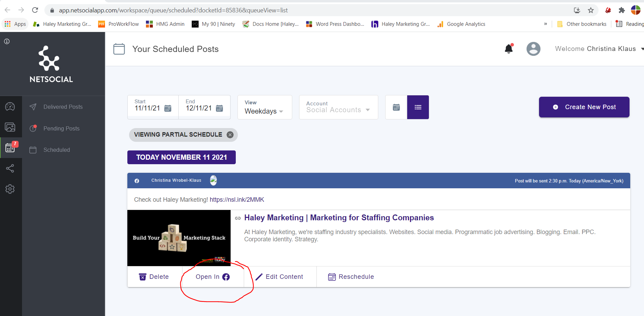Click the red extension icon in toolbar
This screenshot has height=316, width=644.
click(608, 10)
